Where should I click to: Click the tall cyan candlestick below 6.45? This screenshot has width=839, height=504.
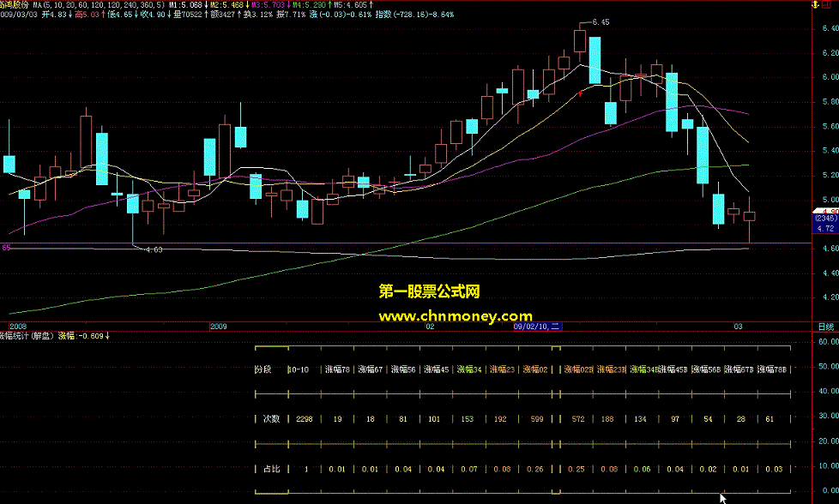point(595,60)
